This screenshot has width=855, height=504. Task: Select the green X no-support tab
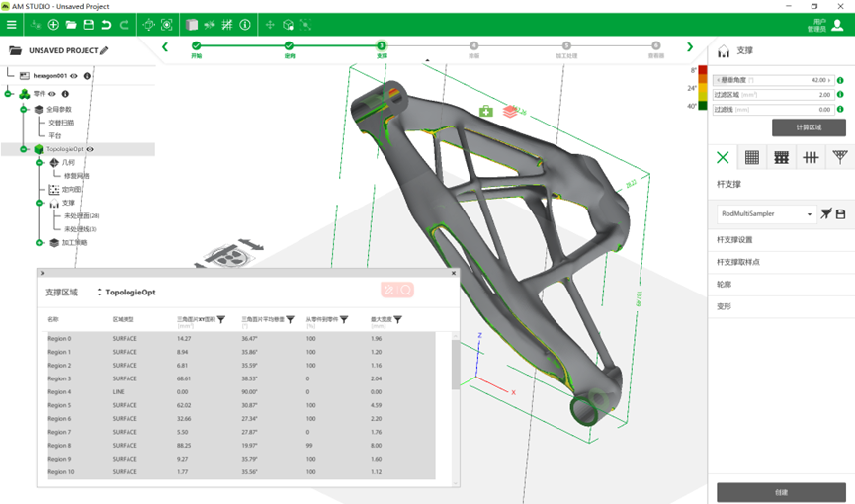click(723, 158)
